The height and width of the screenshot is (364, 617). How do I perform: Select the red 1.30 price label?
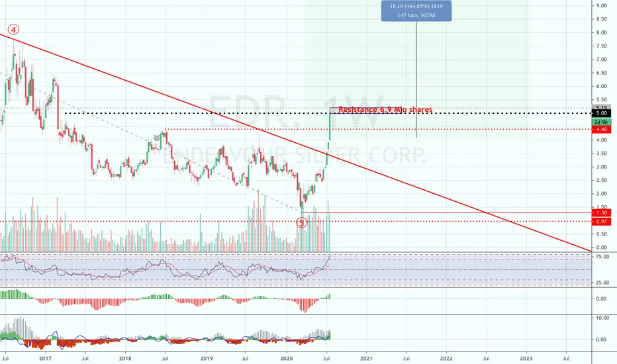coord(601,212)
